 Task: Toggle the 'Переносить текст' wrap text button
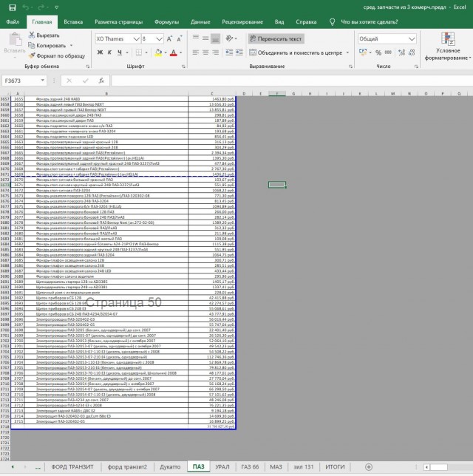(x=276, y=38)
